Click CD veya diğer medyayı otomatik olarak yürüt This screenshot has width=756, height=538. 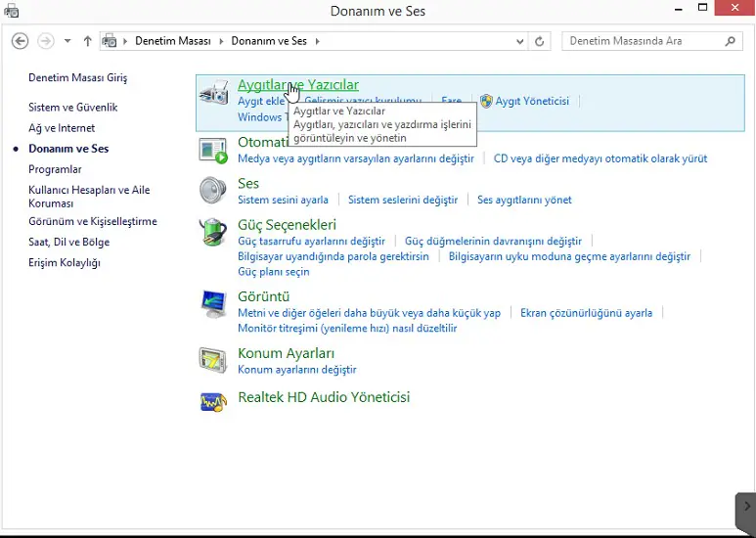600,158
